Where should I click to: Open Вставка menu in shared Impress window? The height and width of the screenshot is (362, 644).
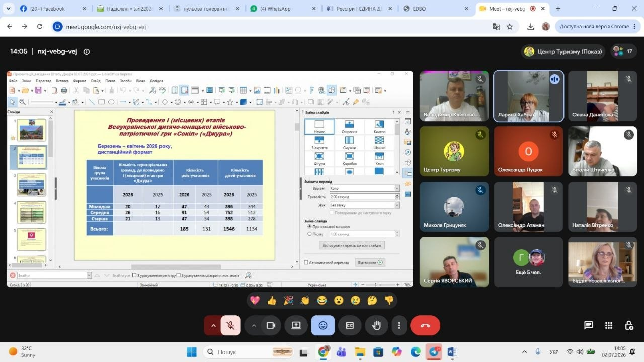coord(62,81)
